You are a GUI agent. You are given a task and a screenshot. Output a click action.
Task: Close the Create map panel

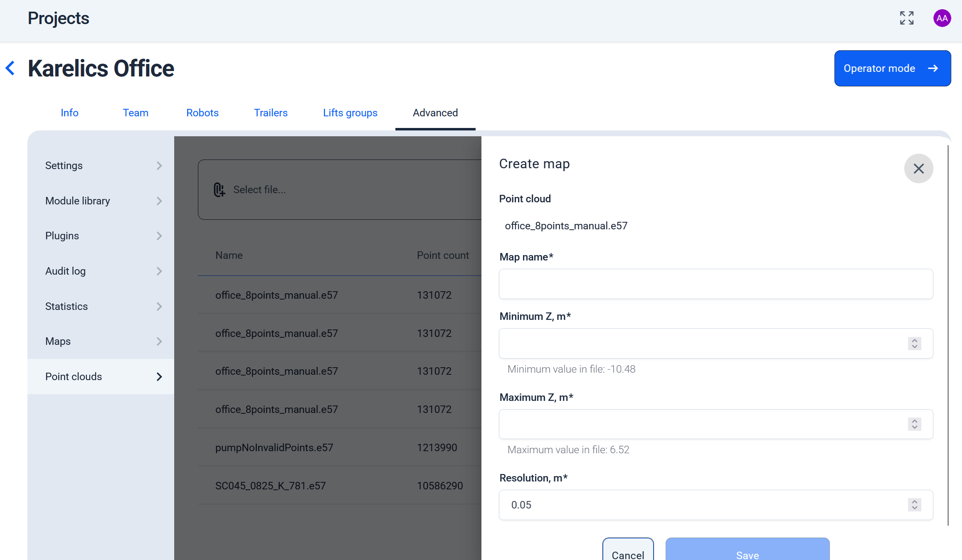(918, 168)
